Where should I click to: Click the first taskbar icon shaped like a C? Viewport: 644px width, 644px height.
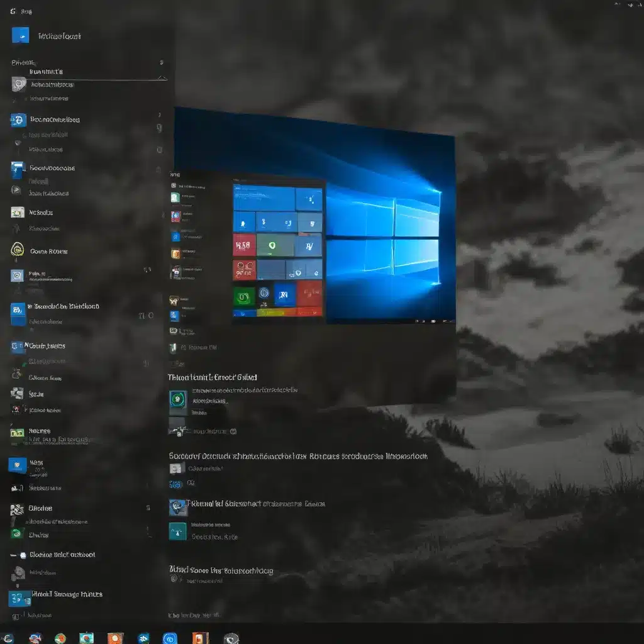(8, 638)
